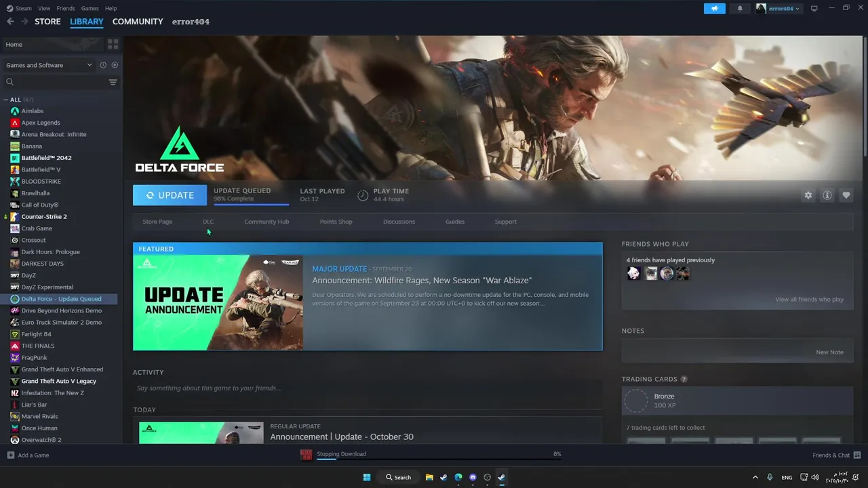Select Apex Legends in the library
The image size is (868, 488).
(x=41, y=123)
